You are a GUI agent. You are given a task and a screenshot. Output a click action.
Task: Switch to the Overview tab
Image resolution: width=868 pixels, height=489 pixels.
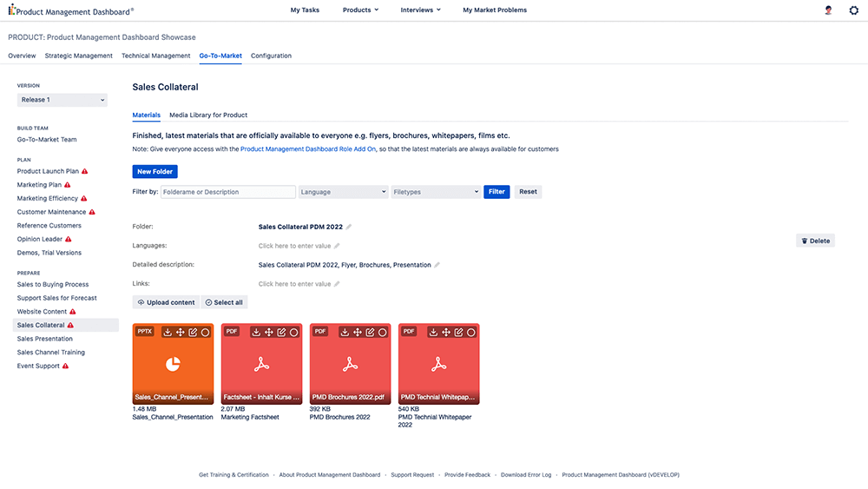[22, 56]
